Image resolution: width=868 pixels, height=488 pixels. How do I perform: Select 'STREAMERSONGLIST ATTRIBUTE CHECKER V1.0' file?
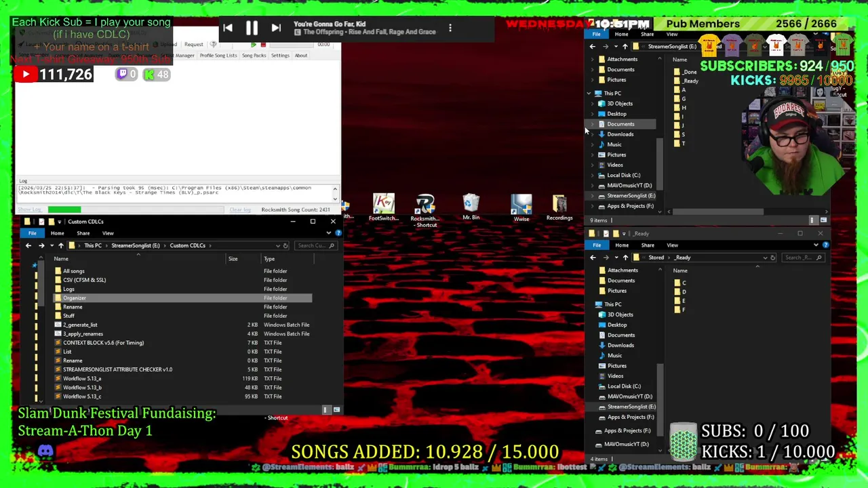tap(117, 369)
